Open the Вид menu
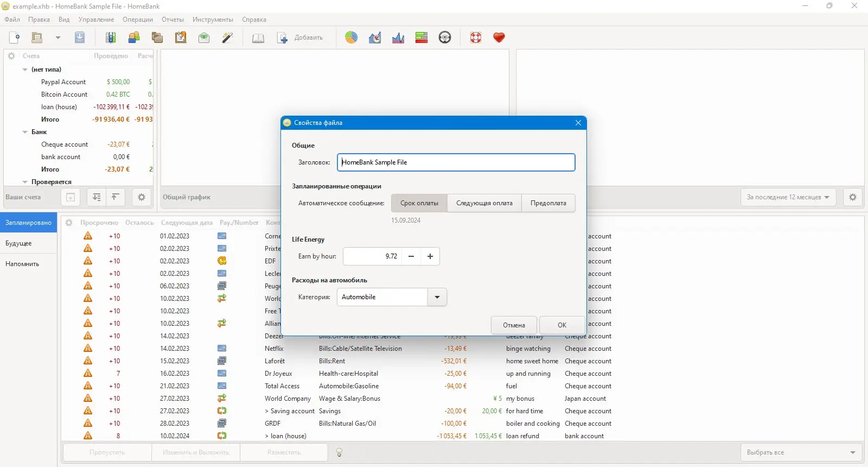This screenshot has width=868, height=467. (x=64, y=20)
